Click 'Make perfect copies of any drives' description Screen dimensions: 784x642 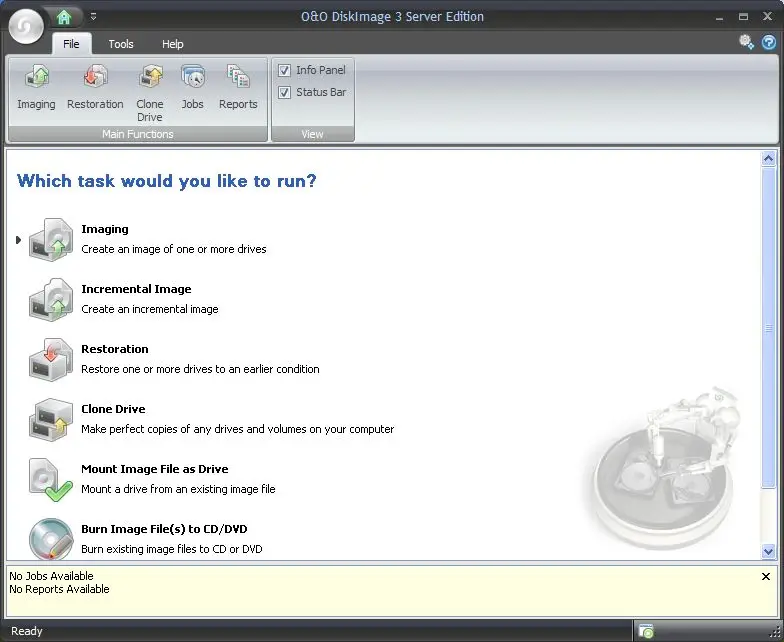point(238,429)
